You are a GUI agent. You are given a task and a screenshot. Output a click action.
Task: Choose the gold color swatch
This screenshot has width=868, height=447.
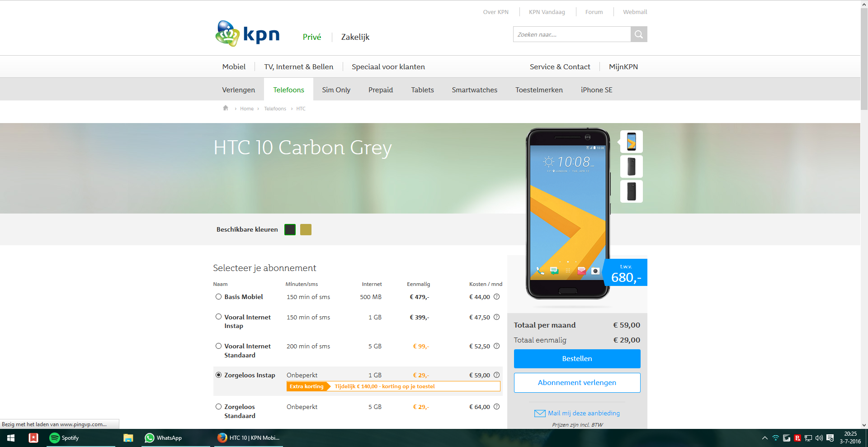tap(306, 230)
